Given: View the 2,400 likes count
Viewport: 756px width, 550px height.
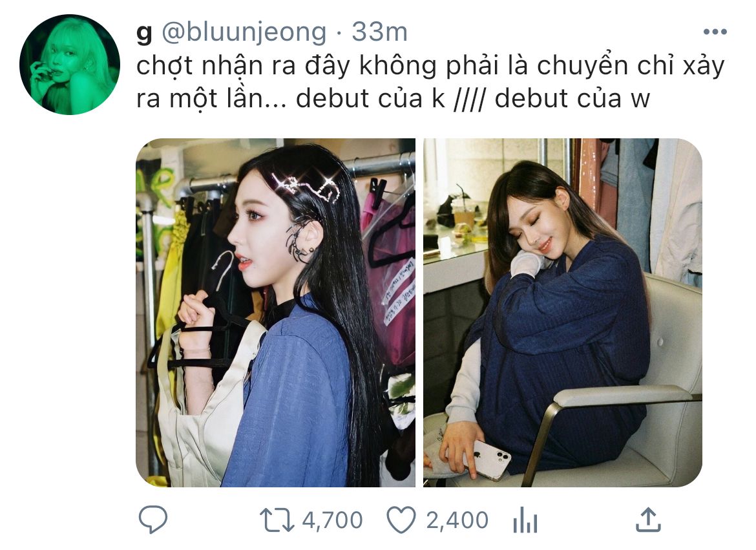Looking at the screenshot, I should [457, 520].
